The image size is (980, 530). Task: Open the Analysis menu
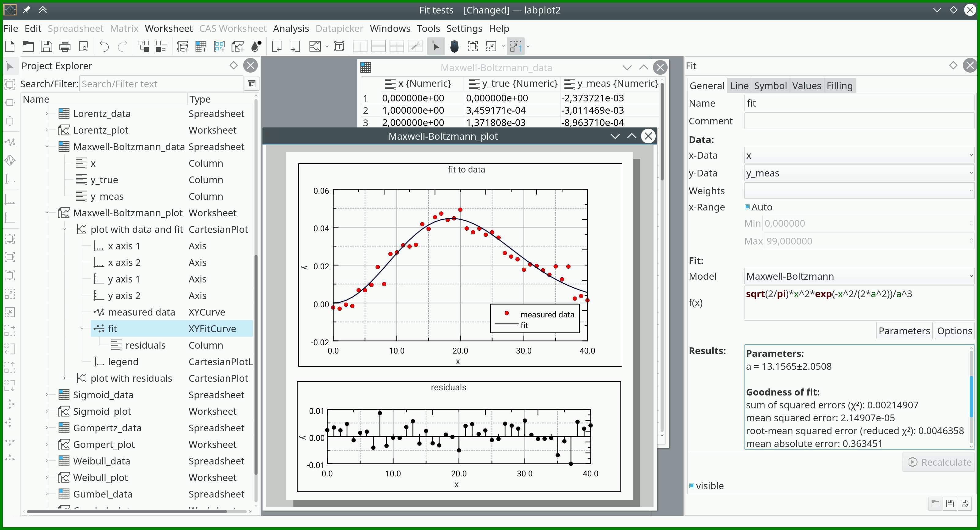[291, 28]
